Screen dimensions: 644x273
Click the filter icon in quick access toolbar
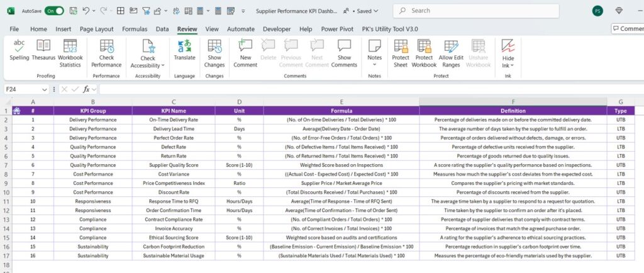tap(146, 11)
